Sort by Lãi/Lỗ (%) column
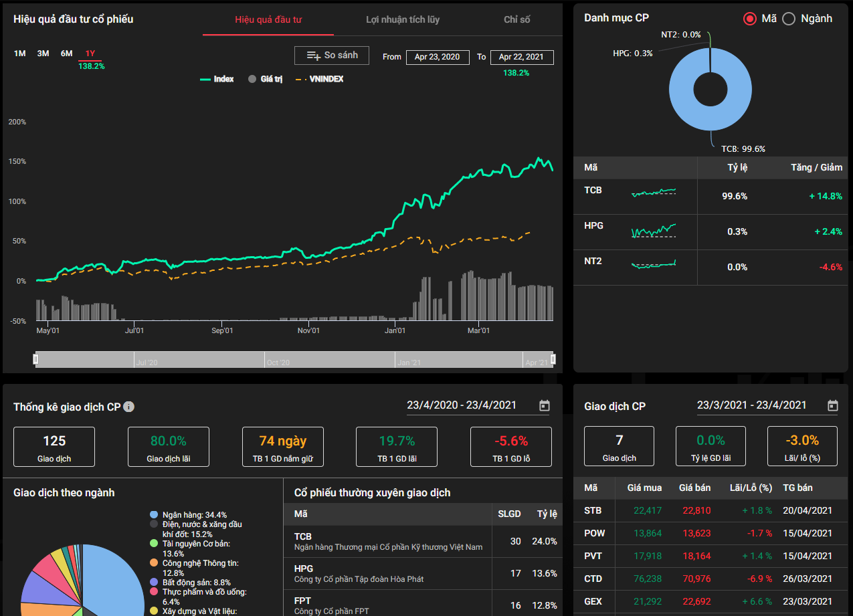853x616 pixels. click(751, 488)
